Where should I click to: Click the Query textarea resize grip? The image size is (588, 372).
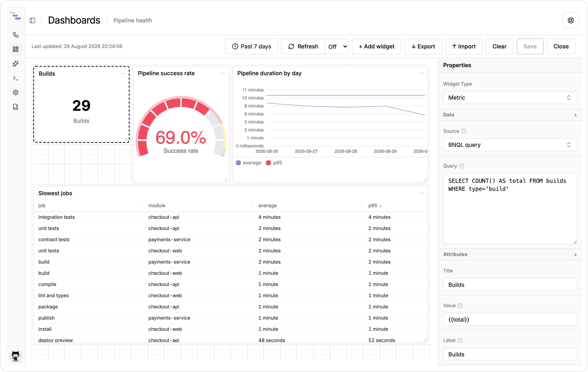[575, 242]
